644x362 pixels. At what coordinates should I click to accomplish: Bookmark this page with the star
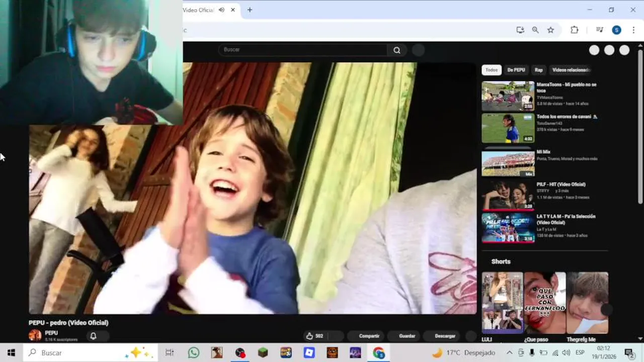[x=550, y=30]
